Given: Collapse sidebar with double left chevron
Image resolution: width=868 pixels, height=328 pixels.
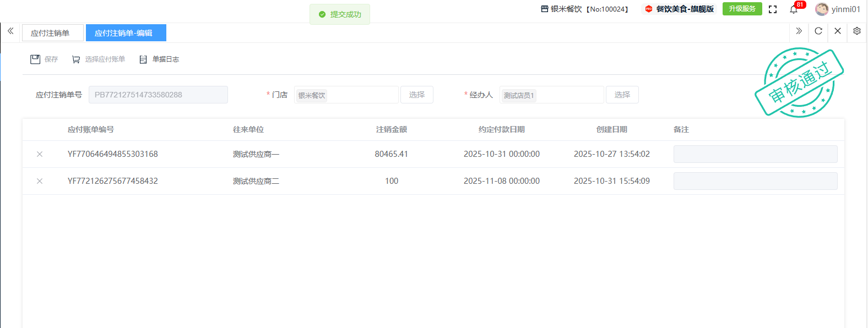Looking at the screenshot, I should point(10,31).
